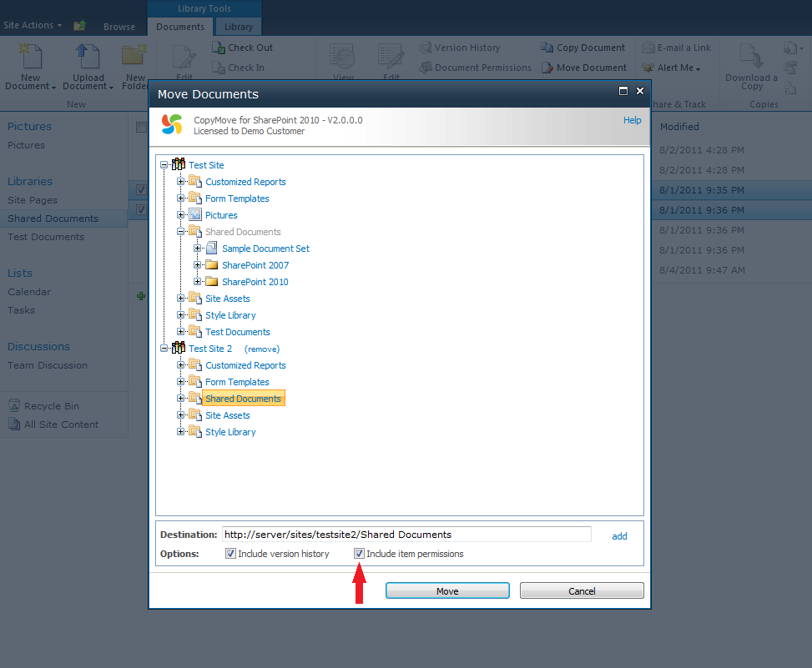Click the Pictures heading in sidebar
This screenshot has height=668, width=812.
coord(29,126)
